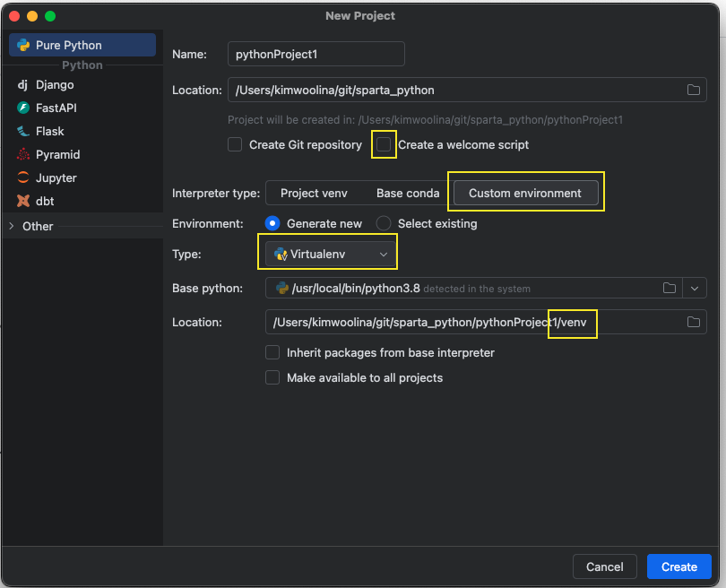Click the Create button
The width and height of the screenshot is (726, 588).
click(x=678, y=566)
